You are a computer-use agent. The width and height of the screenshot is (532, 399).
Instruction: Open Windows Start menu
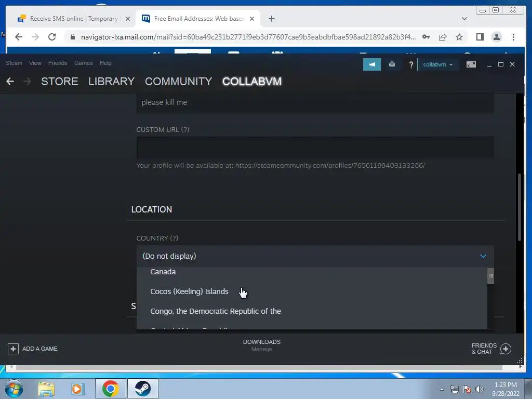(x=14, y=389)
